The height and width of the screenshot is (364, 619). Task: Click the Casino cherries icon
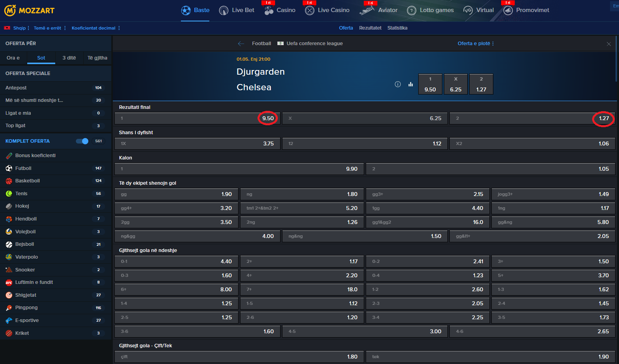point(269,10)
